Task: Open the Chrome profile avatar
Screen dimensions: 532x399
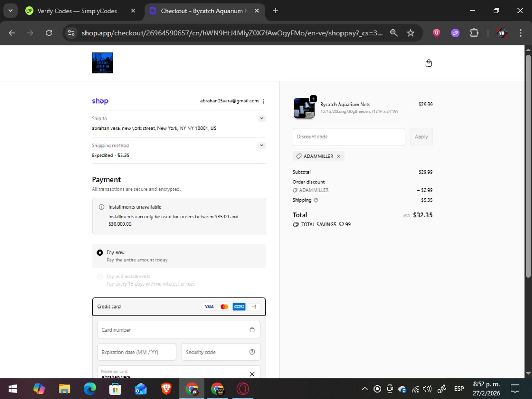Action: (501, 33)
